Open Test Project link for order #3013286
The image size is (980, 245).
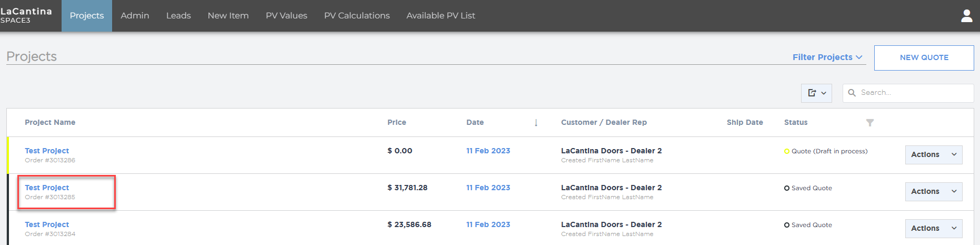[x=47, y=151]
